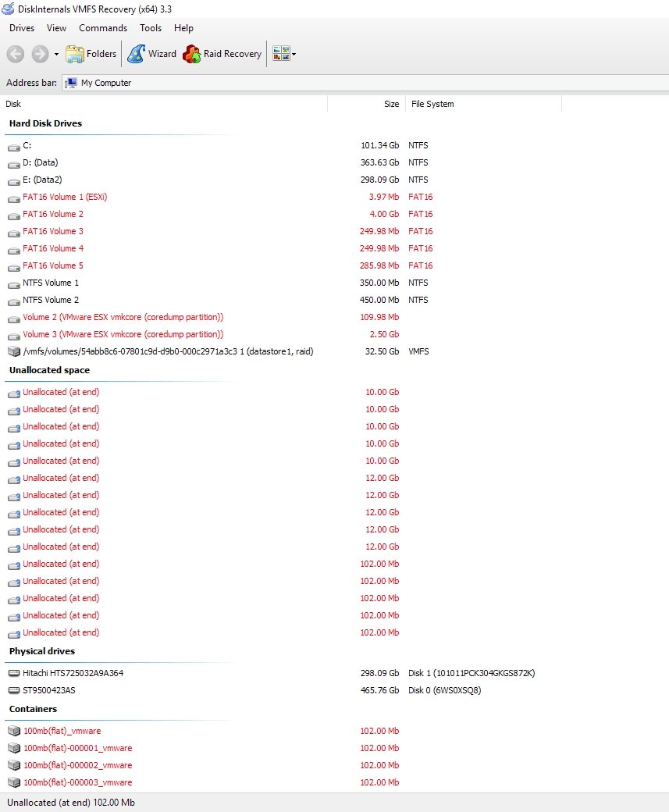Select FAT16 Volume 3 drive icon
The image size is (669, 812).
[14, 232]
